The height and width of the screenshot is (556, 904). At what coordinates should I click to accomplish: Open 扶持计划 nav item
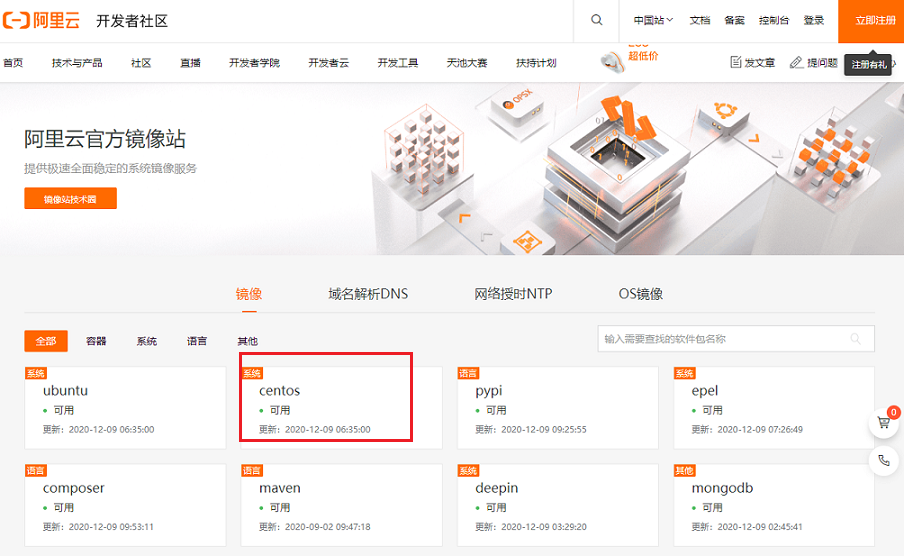point(536,62)
